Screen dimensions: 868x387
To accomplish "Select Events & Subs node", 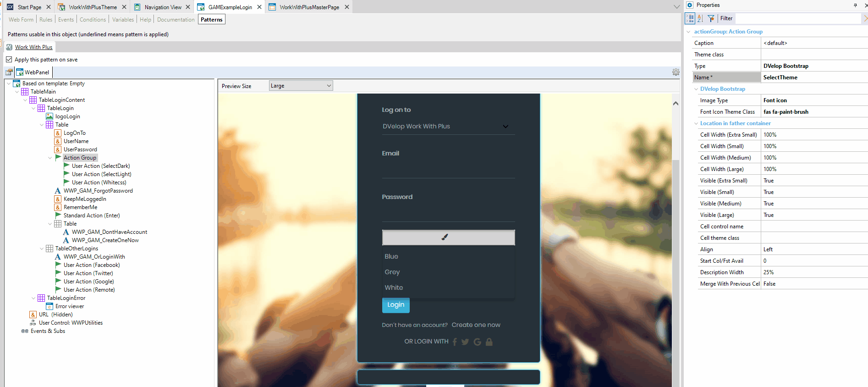I will [48, 331].
